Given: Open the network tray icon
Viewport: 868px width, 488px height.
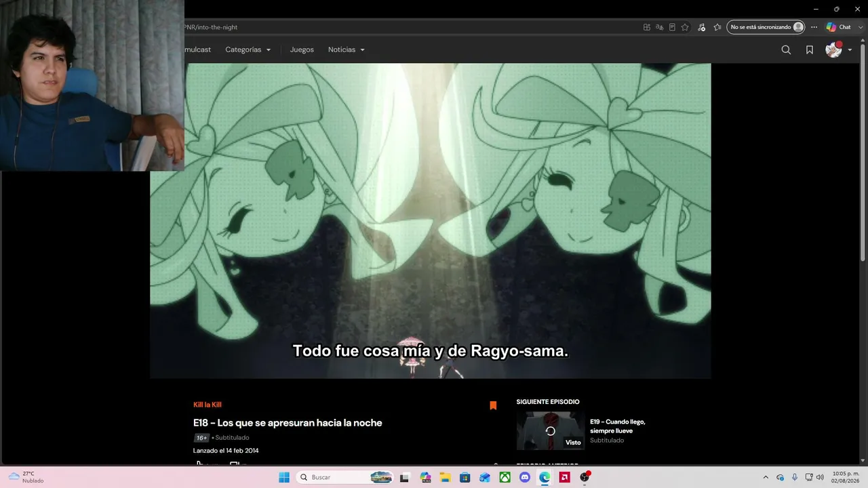Looking at the screenshot, I should tap(809, 477).
